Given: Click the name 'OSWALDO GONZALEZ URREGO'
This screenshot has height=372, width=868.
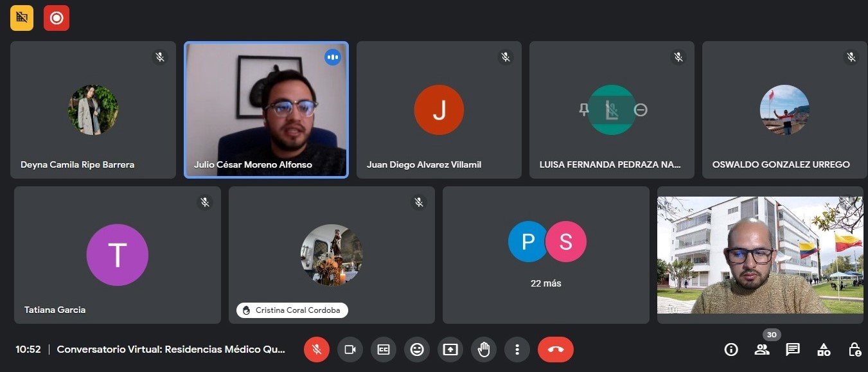Looking at the screenshot, I should (x=781, y=164).
